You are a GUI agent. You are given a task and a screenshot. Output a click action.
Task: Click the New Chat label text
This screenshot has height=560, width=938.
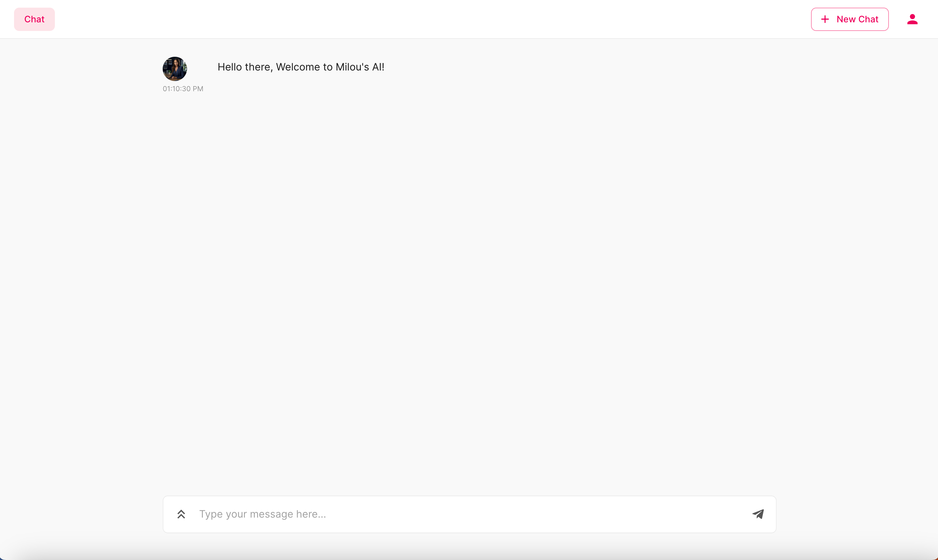(x=857, y=19)
